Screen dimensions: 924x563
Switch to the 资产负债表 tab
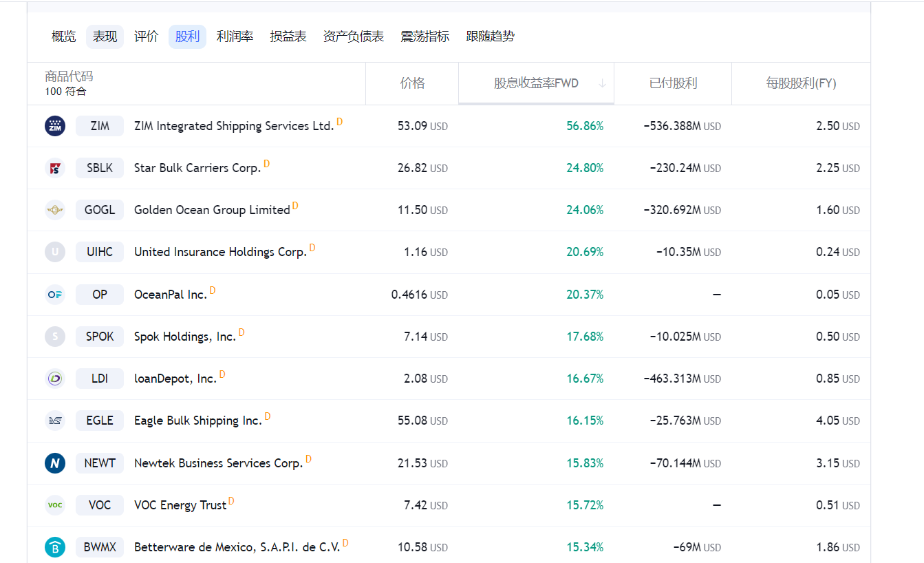[x=353, y=36]
